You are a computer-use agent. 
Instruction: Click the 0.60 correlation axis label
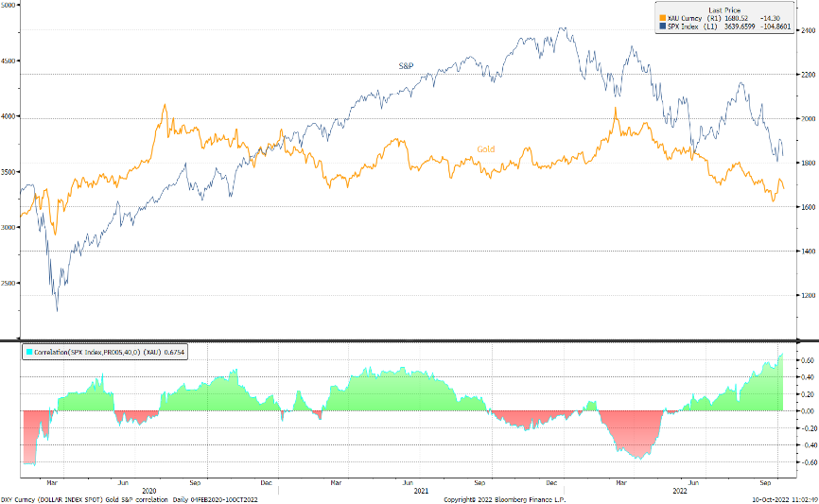[809, 360]
